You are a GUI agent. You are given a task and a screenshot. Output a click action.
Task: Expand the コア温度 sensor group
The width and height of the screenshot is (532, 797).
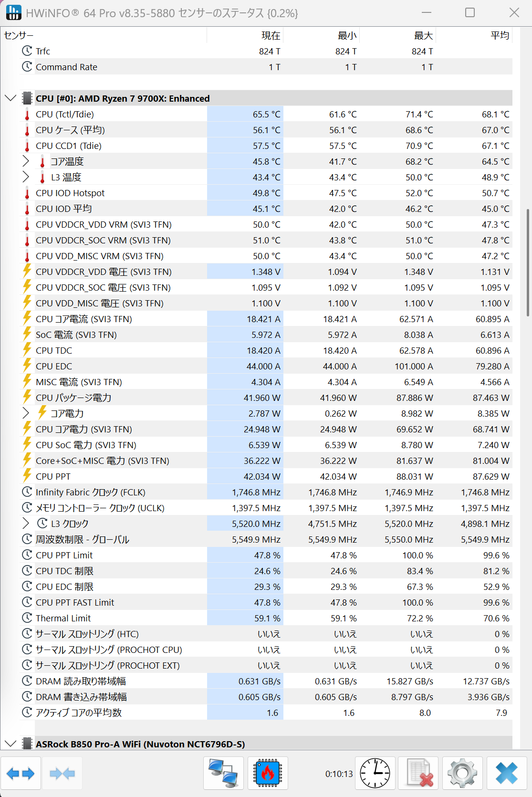click(x=26, y=161)
